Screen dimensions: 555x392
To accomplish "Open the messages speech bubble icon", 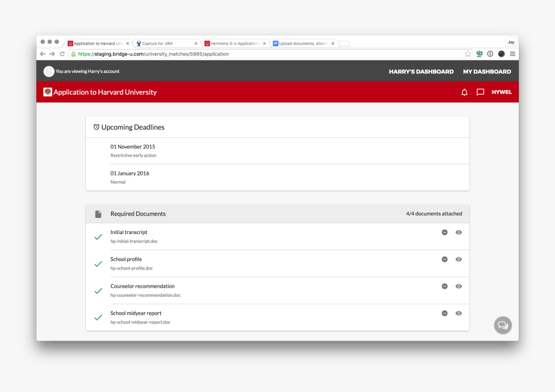I will pos(480,92).
